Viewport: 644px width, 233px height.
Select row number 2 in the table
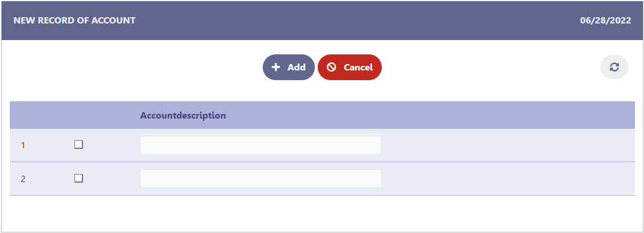[23, 179]
